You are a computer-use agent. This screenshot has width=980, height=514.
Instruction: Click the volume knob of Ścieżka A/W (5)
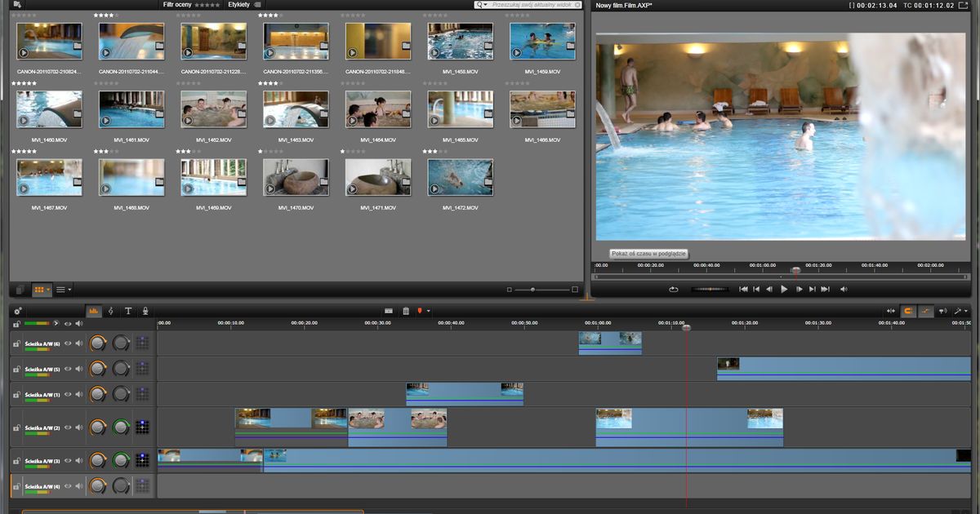[98, 369]
